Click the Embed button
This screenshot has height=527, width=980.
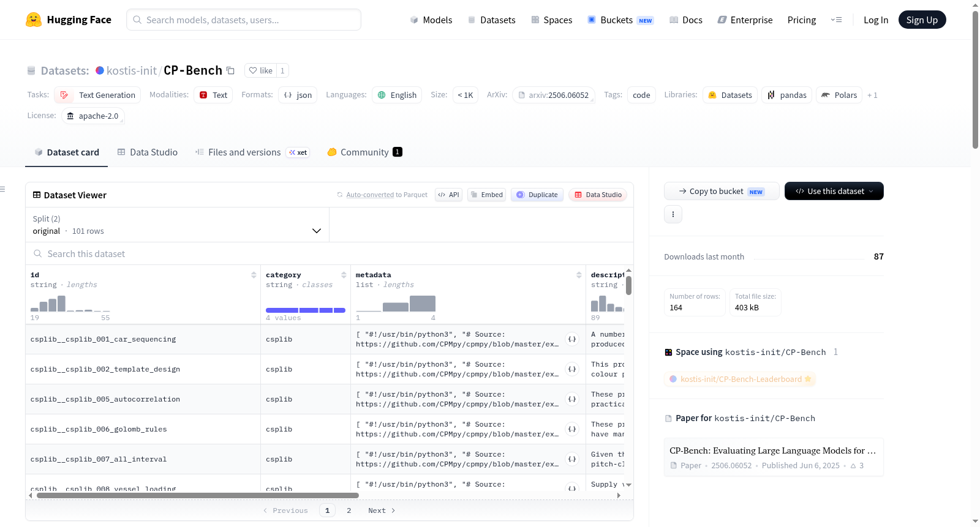487,195
